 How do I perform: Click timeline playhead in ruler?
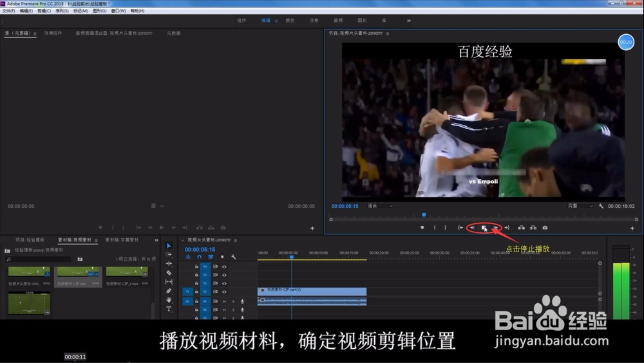[292, 257]
